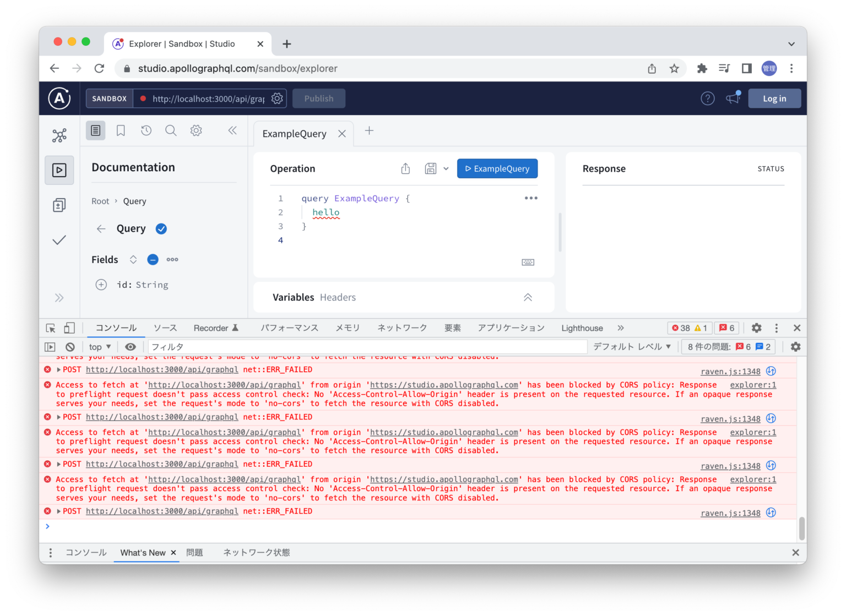Open the Lighthouse DevTools tab
This screenshot has height=616, width=846.
(x=582, y=328)
